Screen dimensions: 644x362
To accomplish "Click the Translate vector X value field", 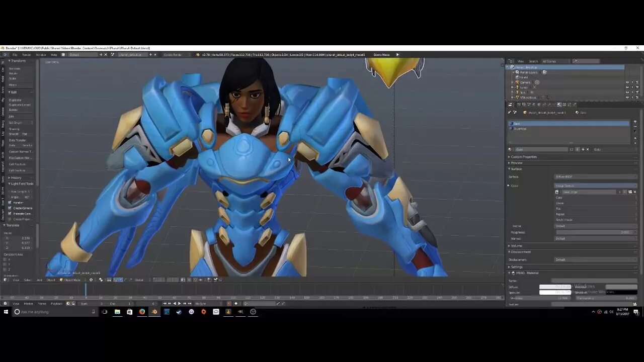I will [x=19, y=238].
